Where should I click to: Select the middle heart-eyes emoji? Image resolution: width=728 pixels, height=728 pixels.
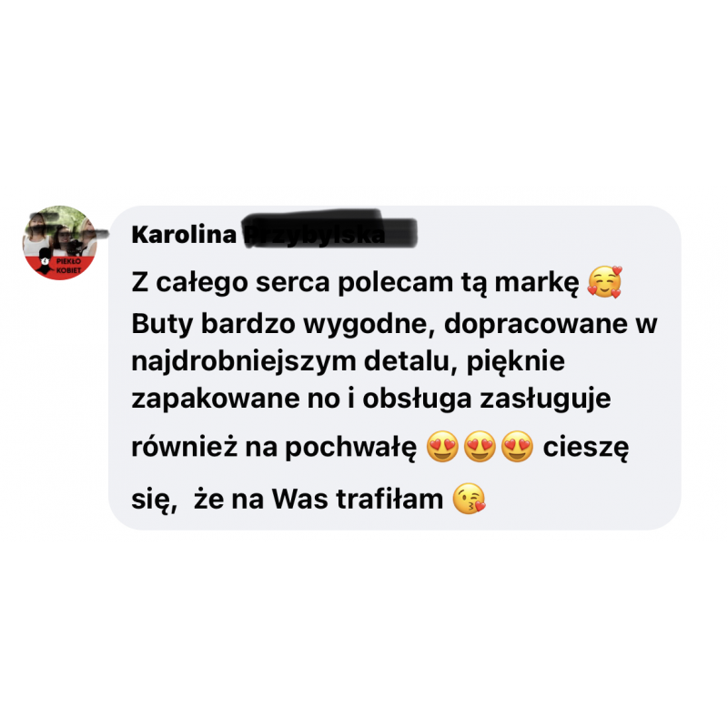480,446
